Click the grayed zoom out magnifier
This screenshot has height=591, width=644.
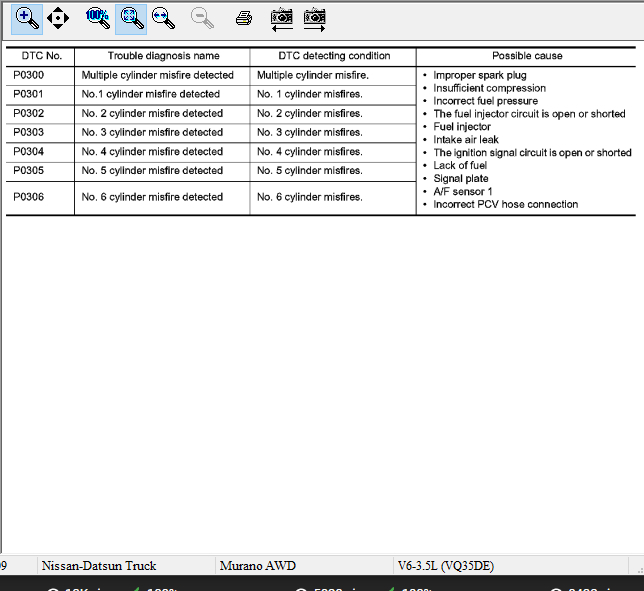click(202, 19)
